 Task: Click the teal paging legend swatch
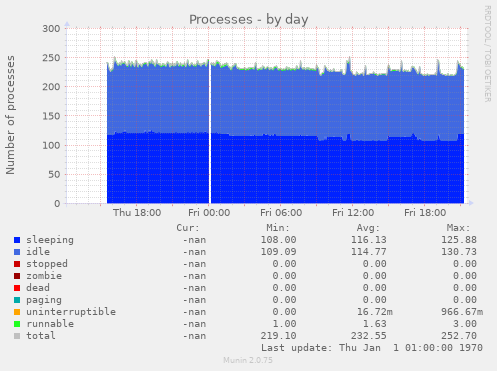(17, 300)
